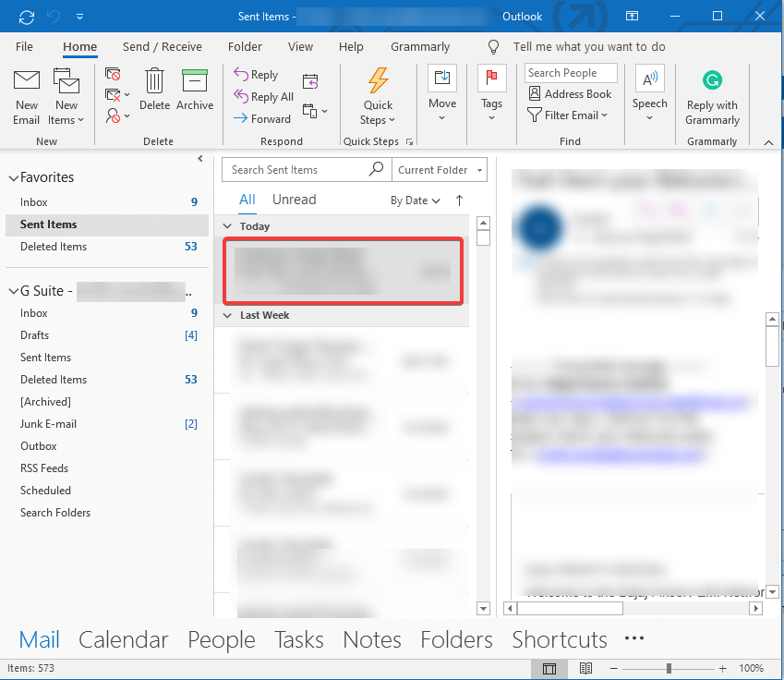Click the Reply with Grammarly icon
The image size is (784, 680).
point(712,81)
